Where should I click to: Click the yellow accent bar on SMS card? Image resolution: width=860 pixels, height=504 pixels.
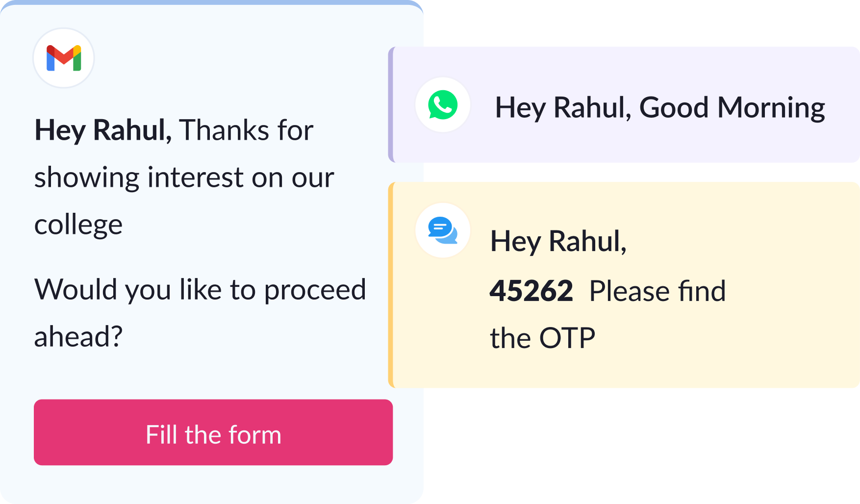click(x=391, y=285)
